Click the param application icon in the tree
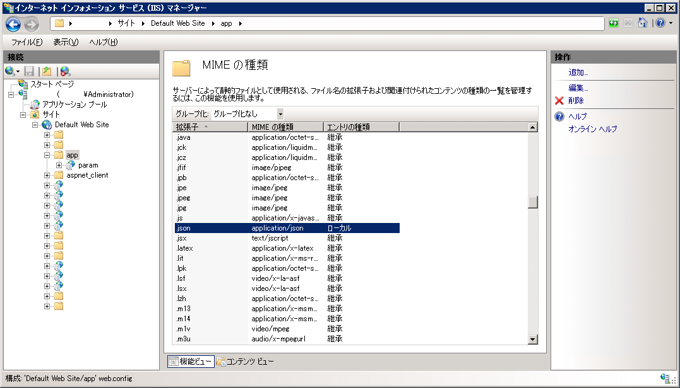680x388 pixels. click(x=71, y=165)
